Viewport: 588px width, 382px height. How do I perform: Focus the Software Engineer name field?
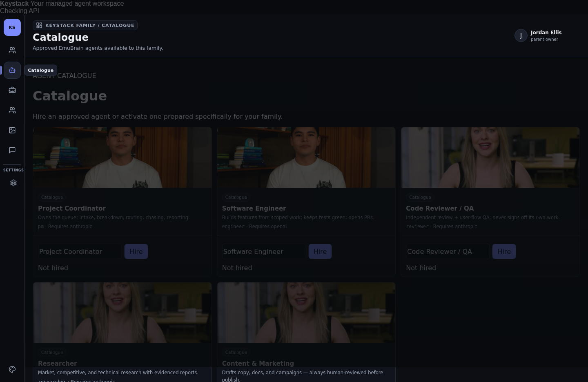pos(264,251)
